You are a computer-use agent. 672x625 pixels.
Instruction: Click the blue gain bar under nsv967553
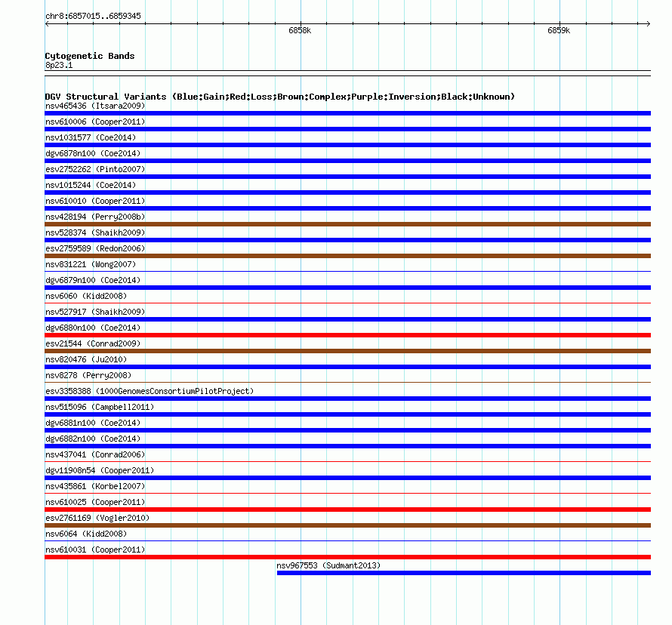click(x=464, y=573)
